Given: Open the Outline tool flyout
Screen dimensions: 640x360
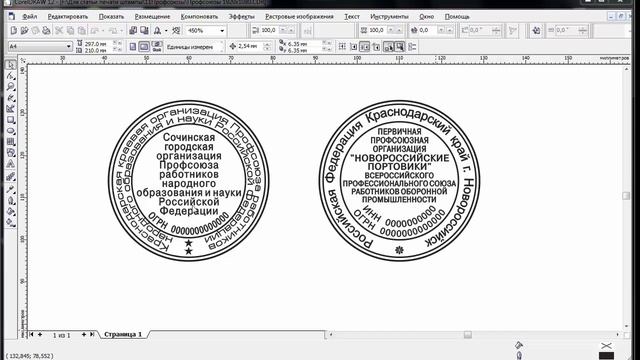Looking at the screenshot, I should (11, 200).
